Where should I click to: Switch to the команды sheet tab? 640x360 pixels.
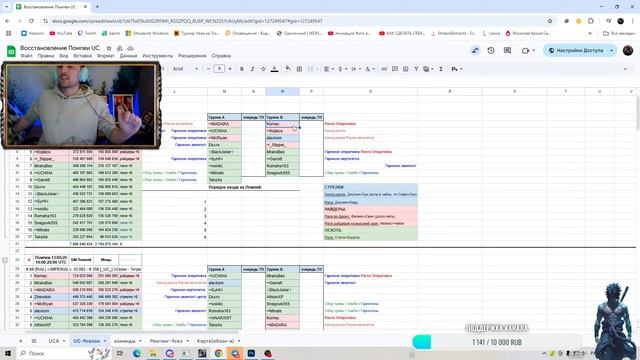[x=124, y=341]
